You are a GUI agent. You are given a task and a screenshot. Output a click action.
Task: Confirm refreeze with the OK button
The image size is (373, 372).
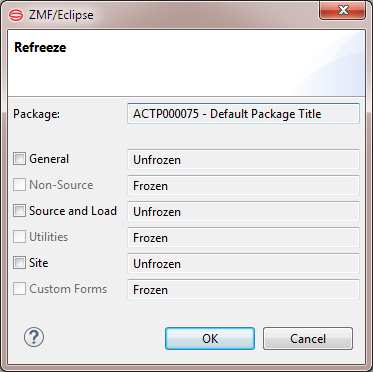pyautogui.click(x=210, y=338)
